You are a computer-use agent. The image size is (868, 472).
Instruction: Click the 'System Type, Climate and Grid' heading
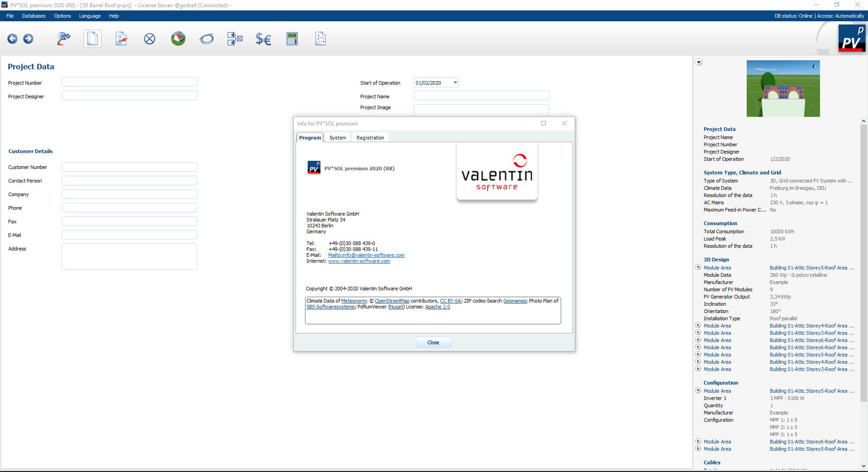[742, 173]
